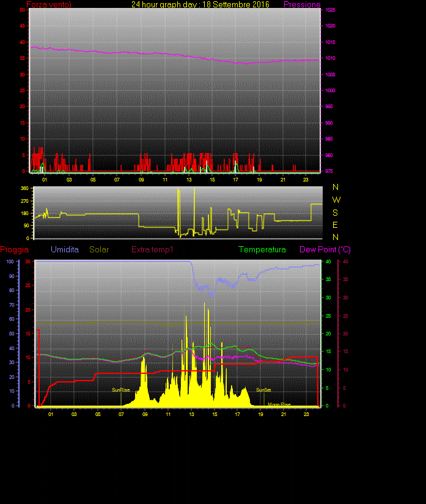Select the Umidita legend label
Screen dimensions: 426x504
click(64, 250)
